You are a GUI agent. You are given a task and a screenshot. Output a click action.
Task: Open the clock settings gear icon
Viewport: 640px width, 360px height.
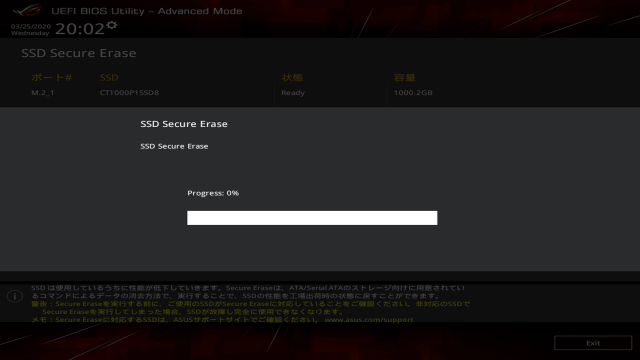(x=111, y=26)
